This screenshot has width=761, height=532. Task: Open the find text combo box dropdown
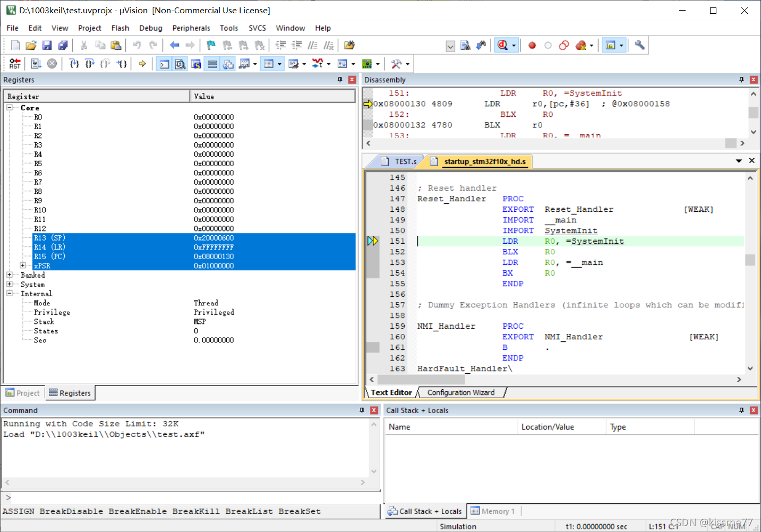point(450,46)
